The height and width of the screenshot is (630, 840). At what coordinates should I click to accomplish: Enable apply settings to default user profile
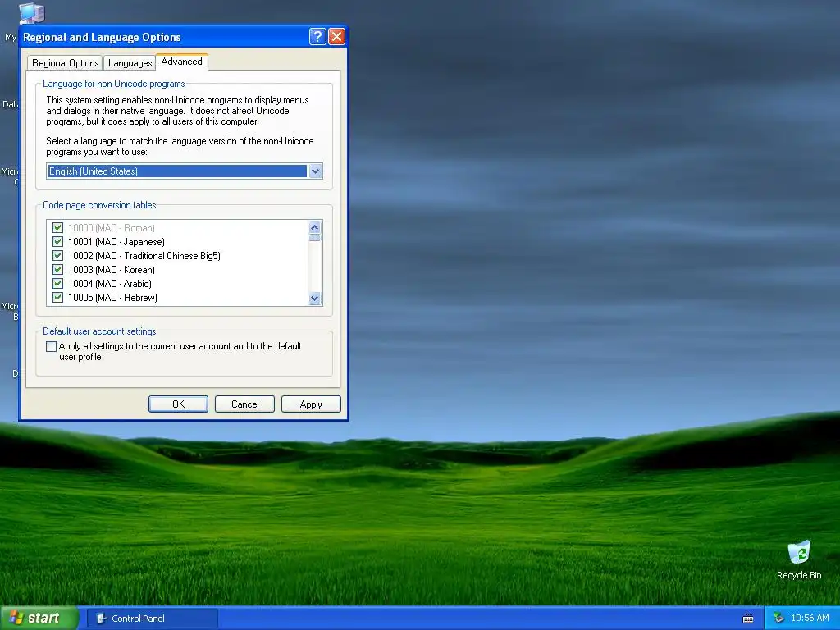[52, 347]
